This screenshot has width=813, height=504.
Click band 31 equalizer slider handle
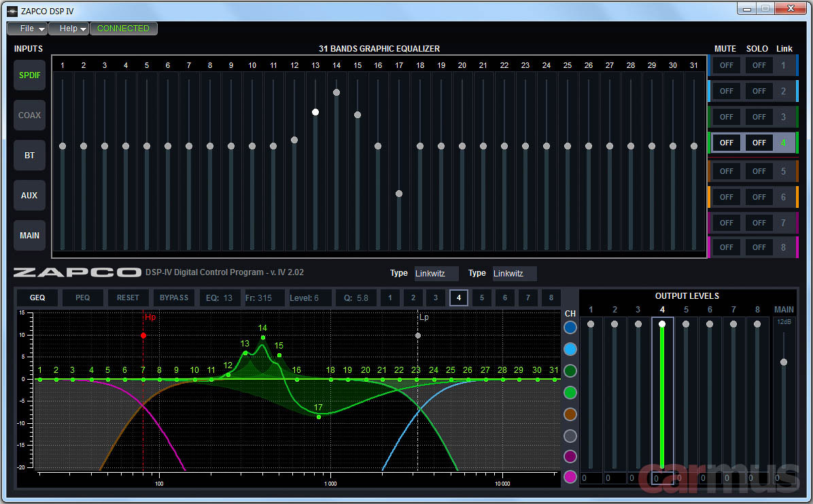694,146
